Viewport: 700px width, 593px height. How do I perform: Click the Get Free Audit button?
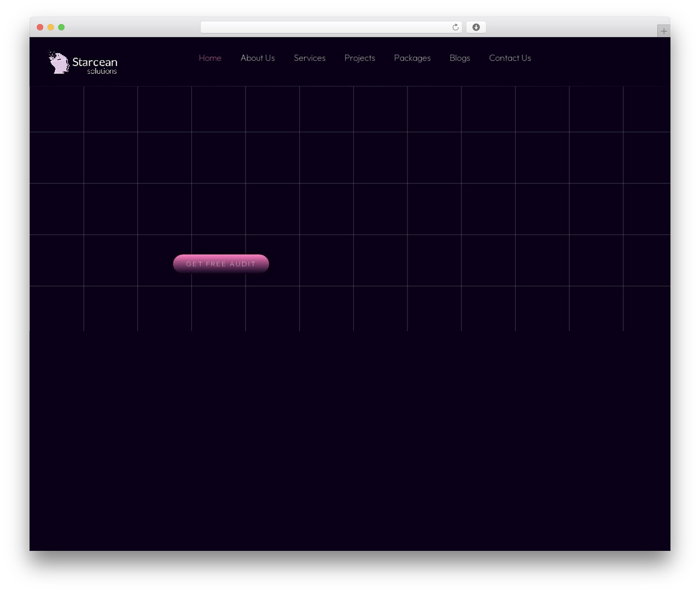pos(221,264)
